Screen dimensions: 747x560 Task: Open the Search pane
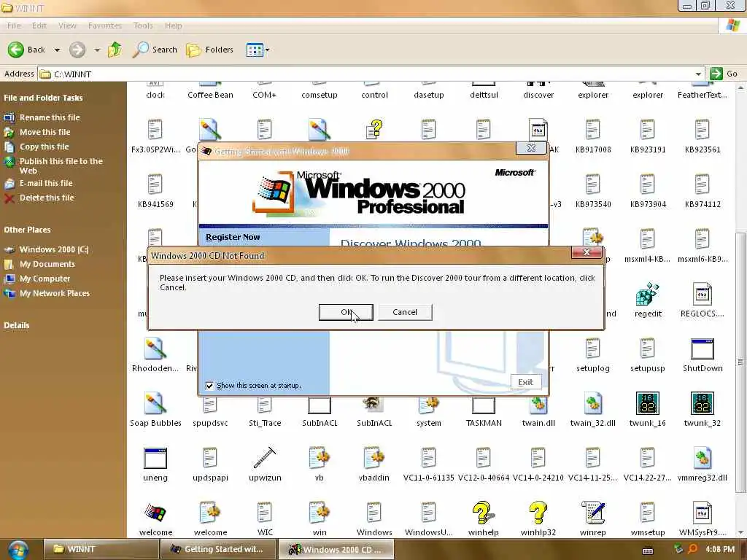(x=155, y=50)
